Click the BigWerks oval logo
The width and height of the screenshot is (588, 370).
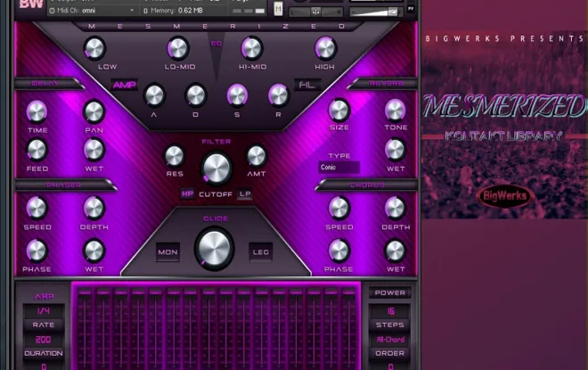click(x=505, y=195)
